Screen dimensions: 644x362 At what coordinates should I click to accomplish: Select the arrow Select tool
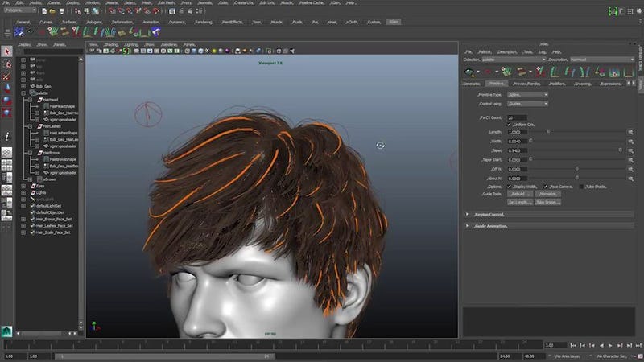coord(6,51)
